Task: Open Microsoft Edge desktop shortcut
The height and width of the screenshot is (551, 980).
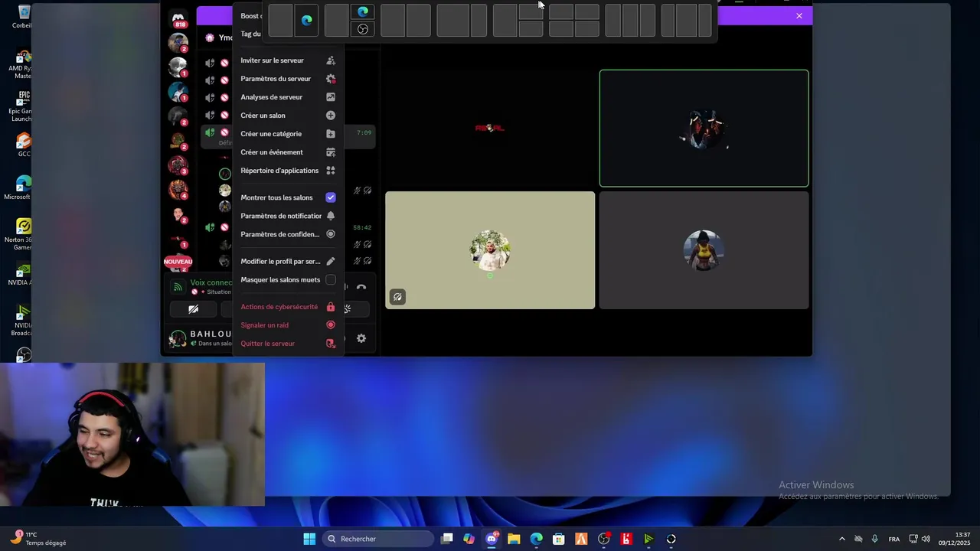Action: tap(23, 187)
